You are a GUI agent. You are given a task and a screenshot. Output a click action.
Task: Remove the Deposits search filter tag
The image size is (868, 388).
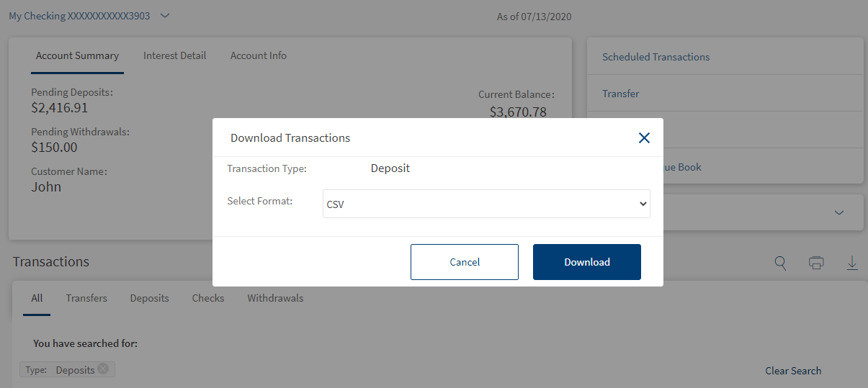tap(103, 369)
